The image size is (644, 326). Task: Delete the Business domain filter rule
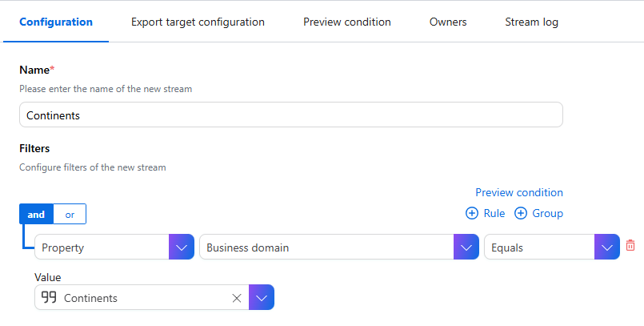pos(630,245)
